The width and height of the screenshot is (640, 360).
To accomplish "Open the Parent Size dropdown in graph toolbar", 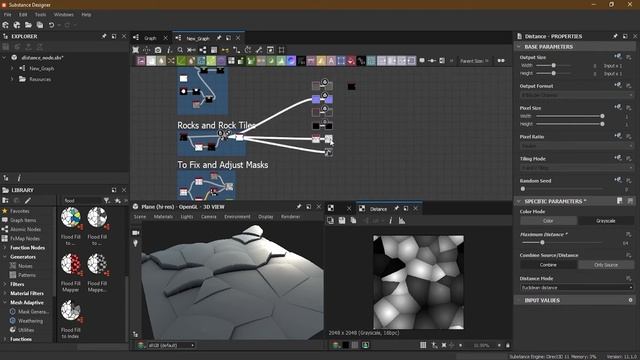I will click(x=473, y=61).
